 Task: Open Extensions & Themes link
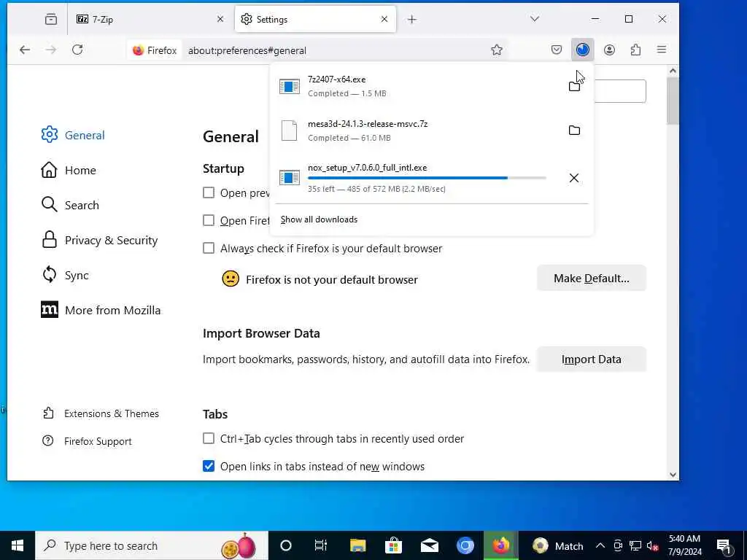pos(101,413)
